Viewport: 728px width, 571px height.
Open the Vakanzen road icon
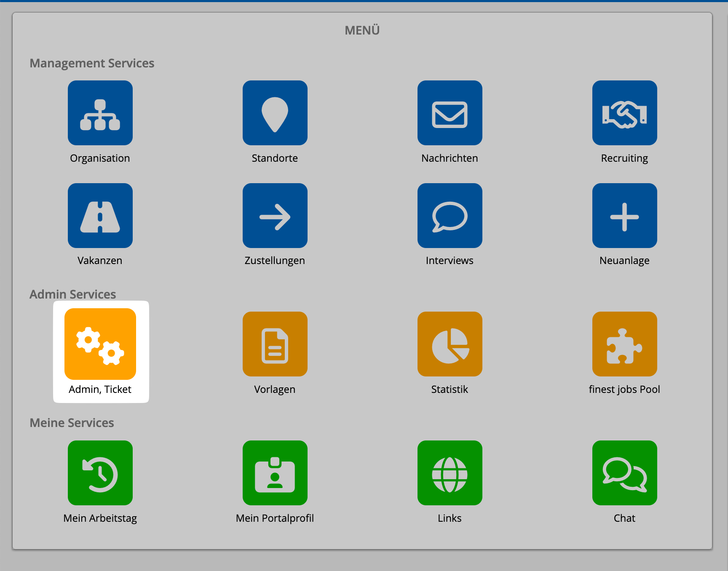tap(100, 216)
